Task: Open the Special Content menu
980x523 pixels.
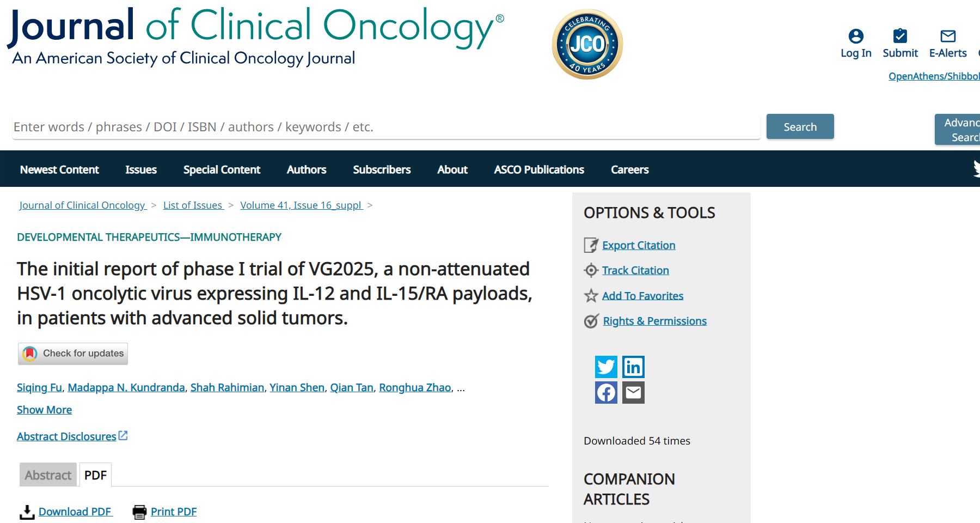Action: pyautogui.click(x=222, y=169)
